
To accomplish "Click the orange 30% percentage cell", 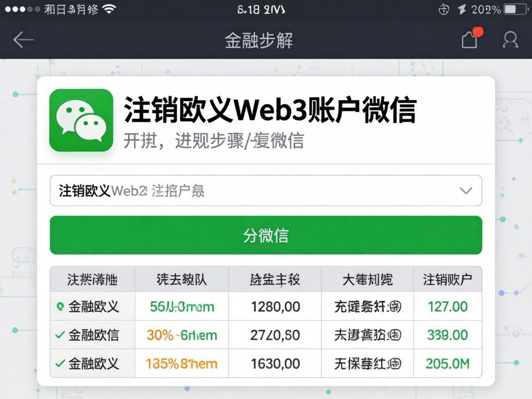I will pyautogui.click(x=182, y=335).
